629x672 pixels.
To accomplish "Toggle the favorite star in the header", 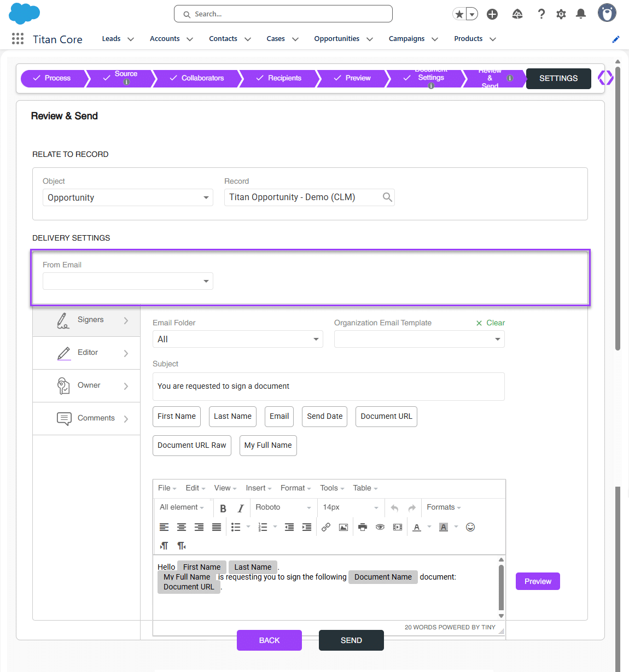I will 459,14.
